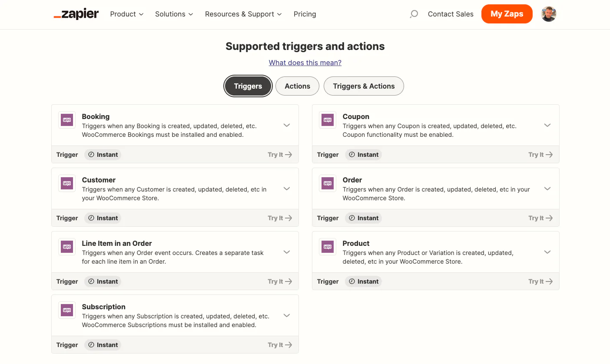
Task: Try the Order trigger
Action: point(540,218)
